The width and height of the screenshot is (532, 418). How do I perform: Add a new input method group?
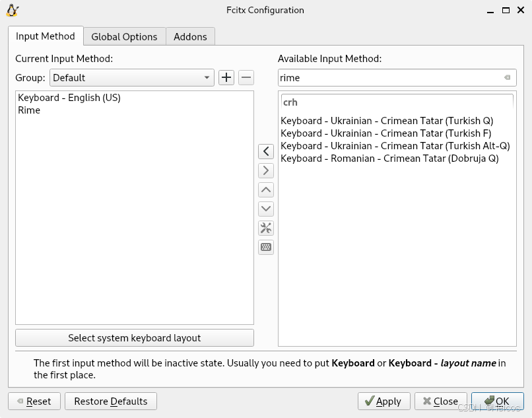(x=226, y=77)
